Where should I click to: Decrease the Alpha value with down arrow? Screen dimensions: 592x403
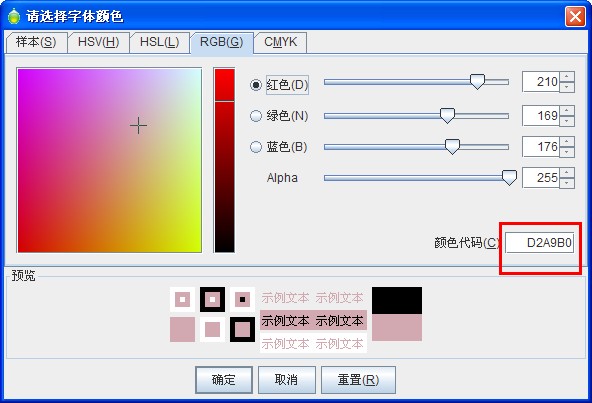point(567,183)
